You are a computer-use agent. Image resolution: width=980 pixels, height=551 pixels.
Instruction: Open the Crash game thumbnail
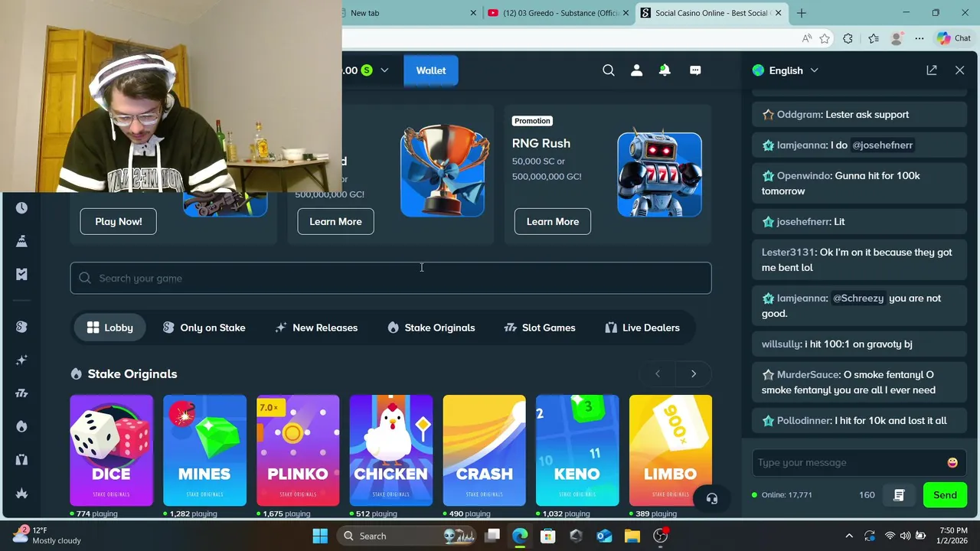coord(485,450)
